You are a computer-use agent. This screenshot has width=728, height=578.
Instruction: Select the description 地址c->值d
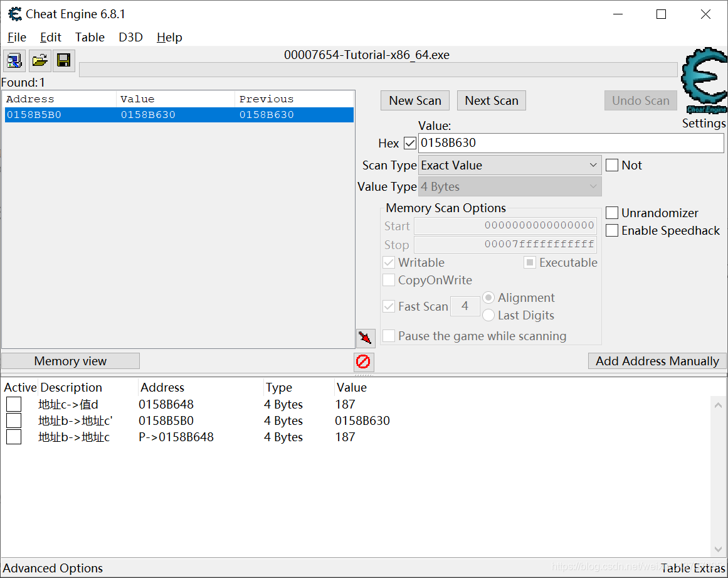point(68,404)
